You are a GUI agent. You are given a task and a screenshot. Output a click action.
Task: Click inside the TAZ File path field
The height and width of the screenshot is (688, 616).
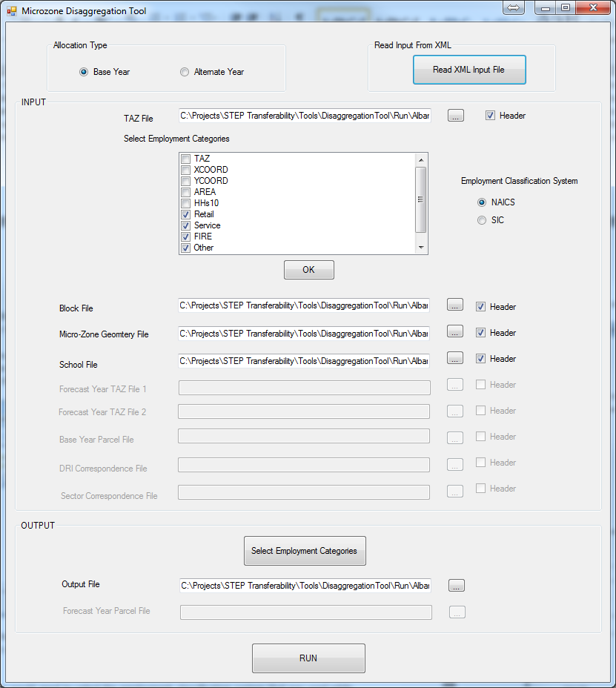[304, 116]
